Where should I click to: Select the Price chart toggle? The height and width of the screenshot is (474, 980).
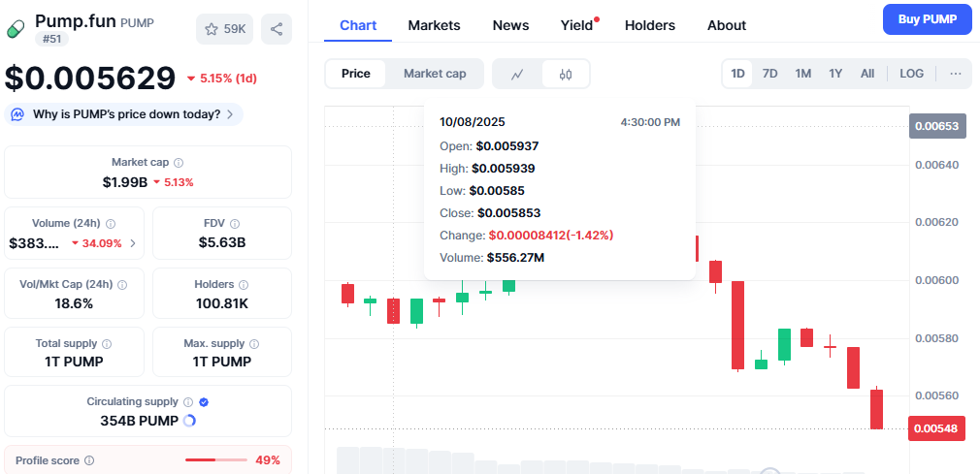click(355, 74)
